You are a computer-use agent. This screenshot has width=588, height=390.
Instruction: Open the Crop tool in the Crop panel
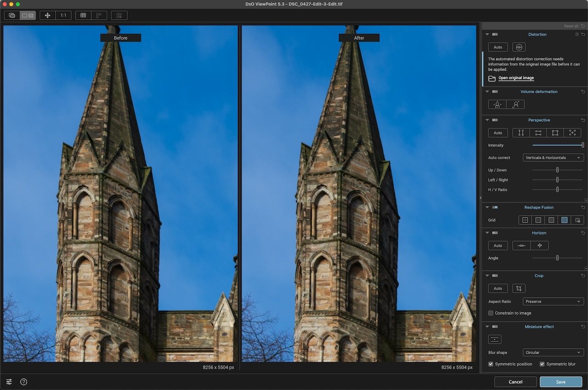[x=518, y=288]
